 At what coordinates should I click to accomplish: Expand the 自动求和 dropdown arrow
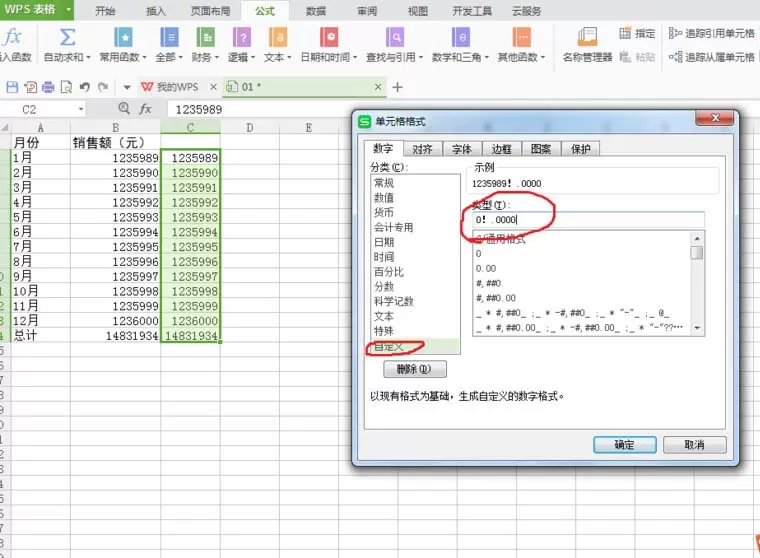[x=88, y=58]
